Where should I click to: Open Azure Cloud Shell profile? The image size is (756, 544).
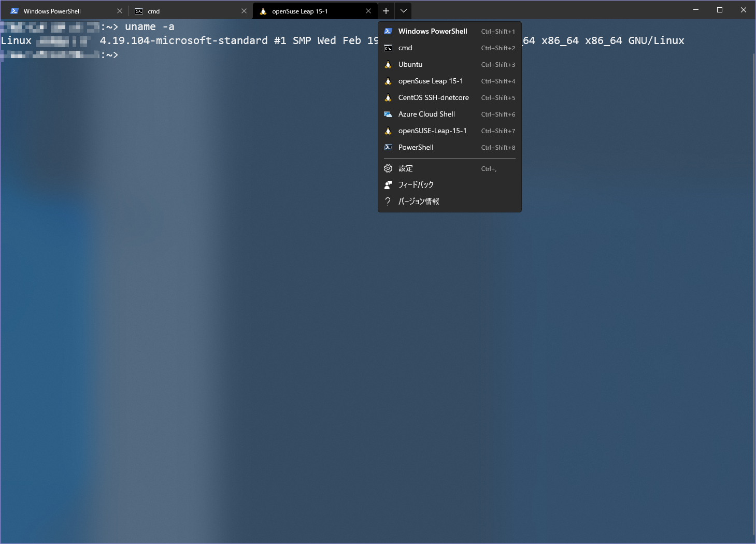pos(450,114)
